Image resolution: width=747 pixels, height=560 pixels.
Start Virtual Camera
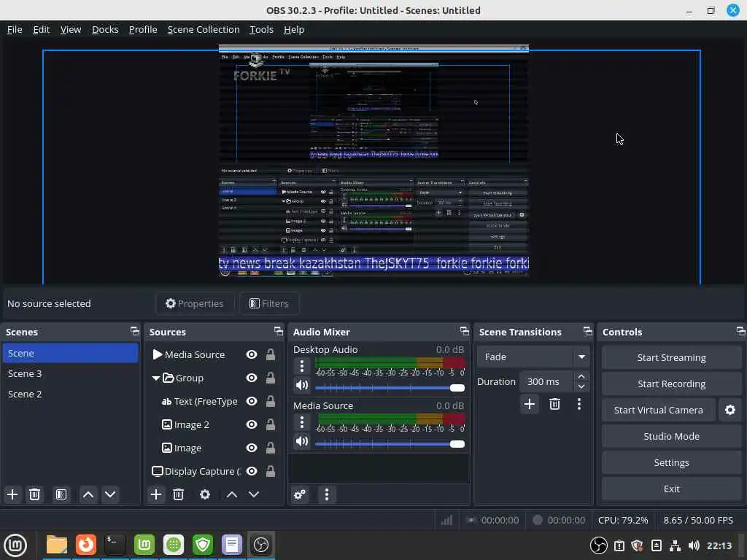[659, 410]
